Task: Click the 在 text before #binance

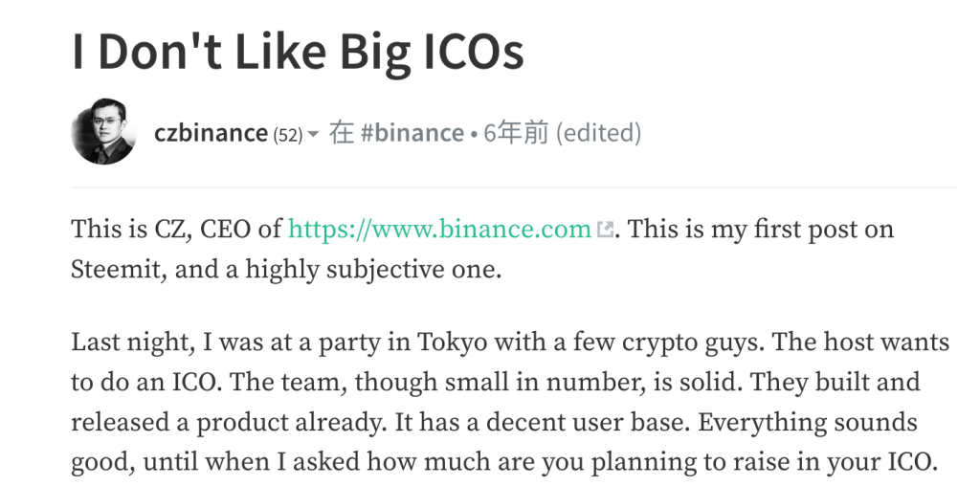Action: click(x=342, y=133)
